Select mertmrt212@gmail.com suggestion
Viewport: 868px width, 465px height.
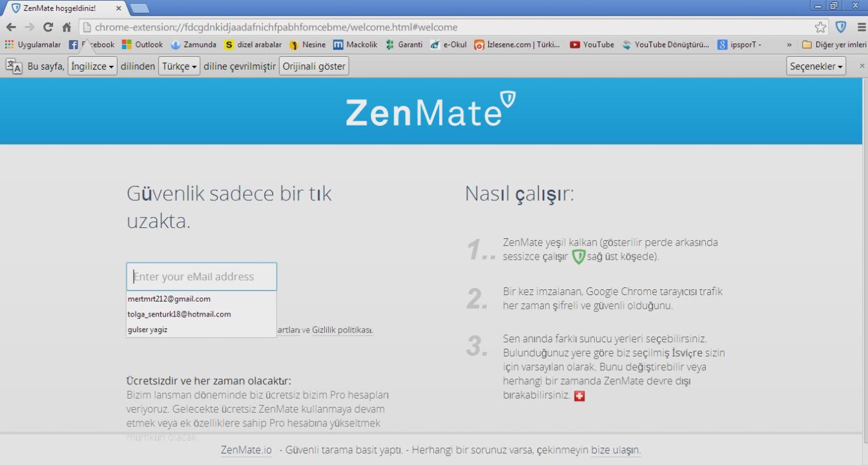click(x=201, y=299)
